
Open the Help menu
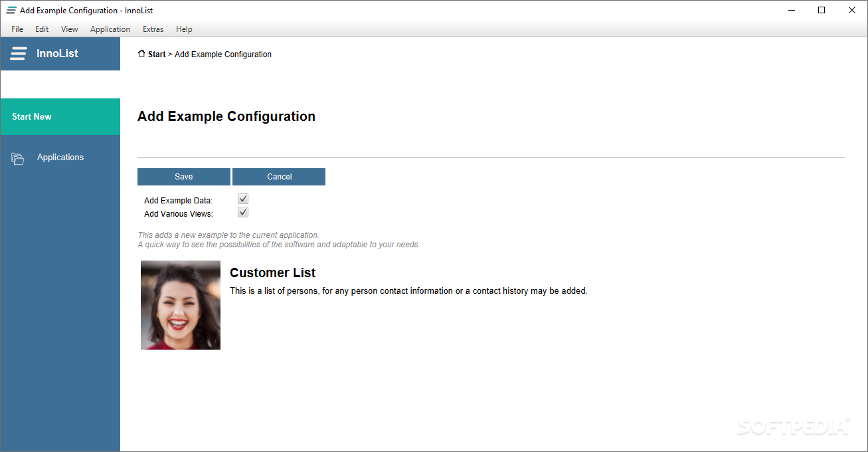(184, 29)
